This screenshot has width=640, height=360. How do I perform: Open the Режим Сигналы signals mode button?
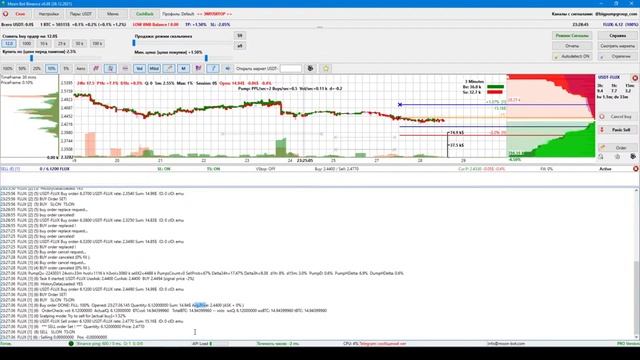[x=572, y=36]
